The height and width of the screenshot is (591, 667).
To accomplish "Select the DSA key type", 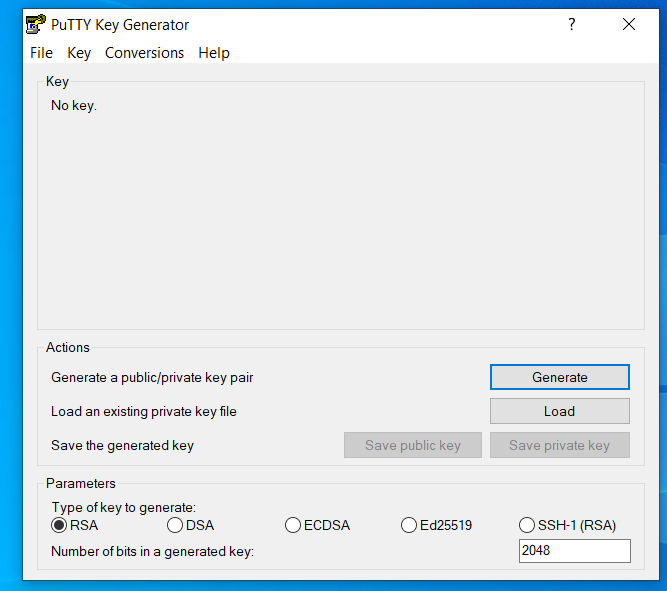I will click(191, 525).
